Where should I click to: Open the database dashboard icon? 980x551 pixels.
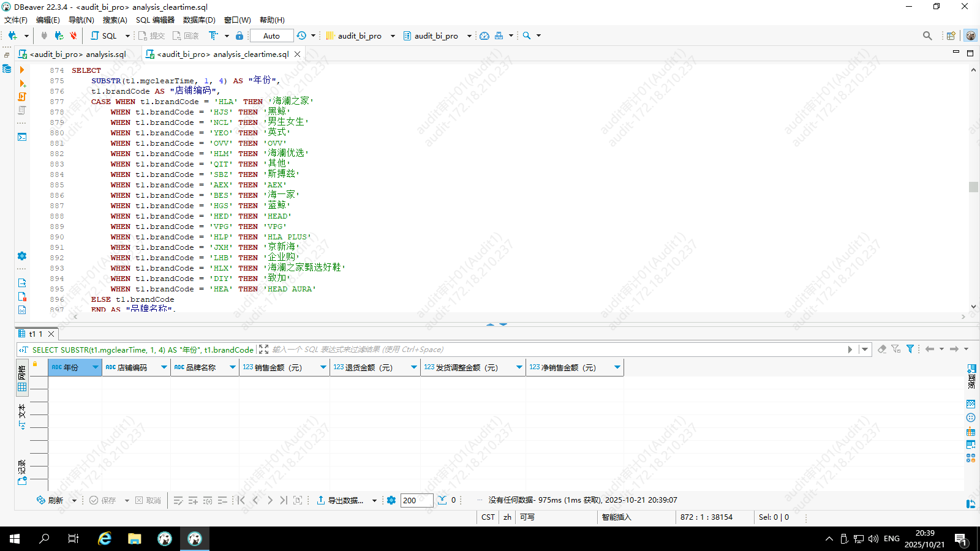484,36
